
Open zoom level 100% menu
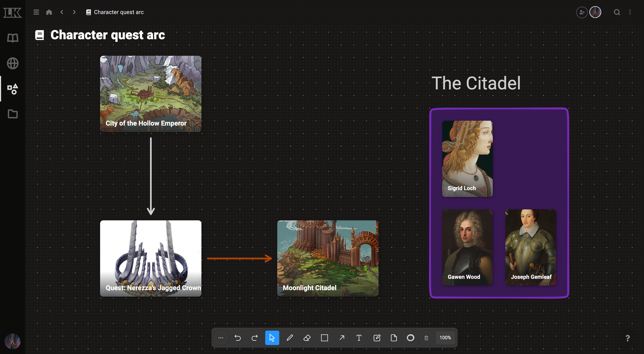(445, 338)
